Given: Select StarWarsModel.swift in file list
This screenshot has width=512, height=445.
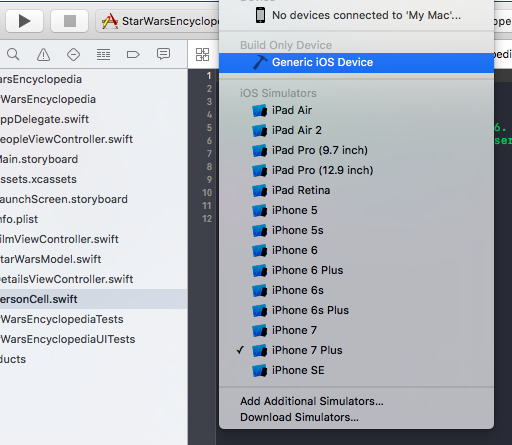Looking at the screenshot, I should (50, 259).
